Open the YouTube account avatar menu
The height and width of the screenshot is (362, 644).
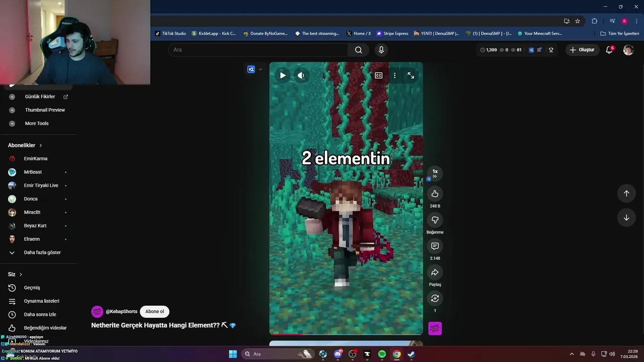point(628,50)
